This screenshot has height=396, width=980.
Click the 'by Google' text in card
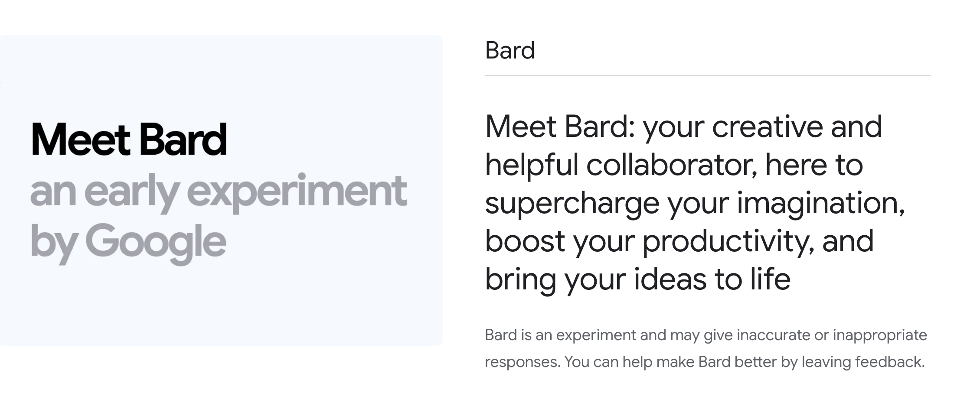point(128,241)
